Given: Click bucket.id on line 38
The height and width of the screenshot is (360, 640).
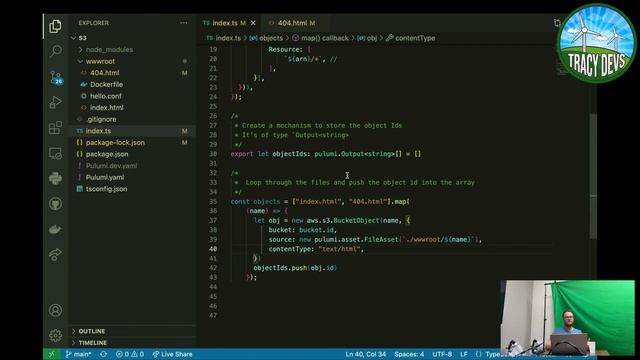Looking at the screenshot, I should (x=316, y=230).
